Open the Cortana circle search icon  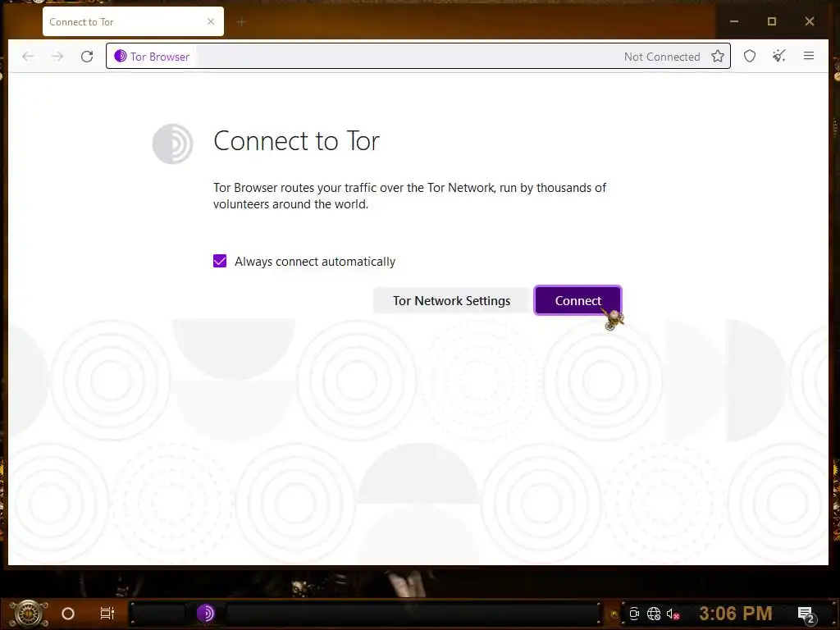click(x=68, y=614)
